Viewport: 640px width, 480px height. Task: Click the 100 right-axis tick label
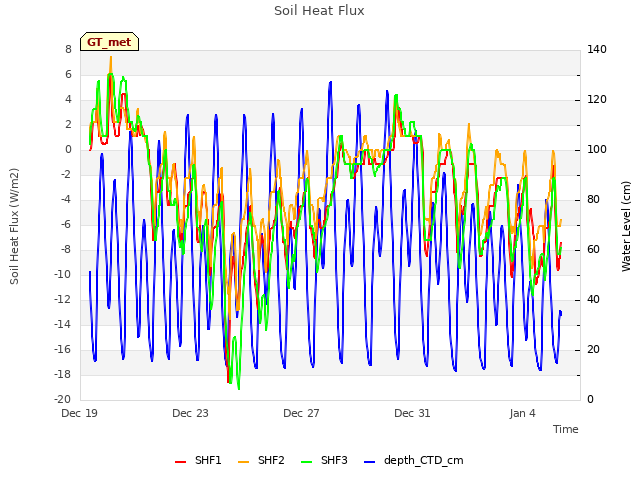597,149
